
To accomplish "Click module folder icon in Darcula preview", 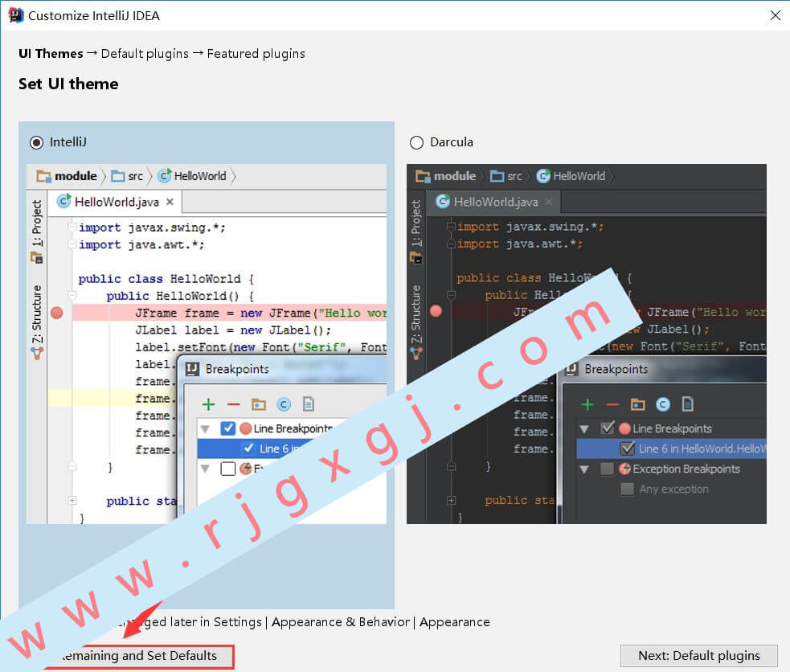I will coord(422,176).
